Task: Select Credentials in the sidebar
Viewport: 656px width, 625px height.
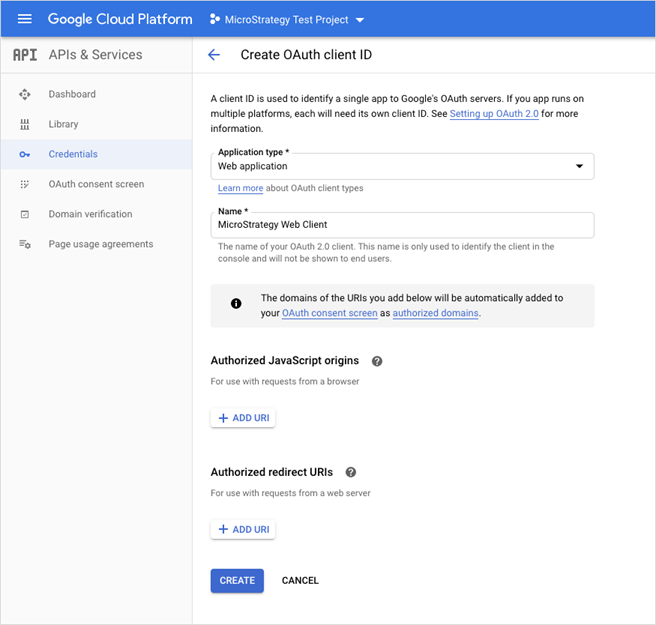Action: pyautogui.click(x=73, y=154)
